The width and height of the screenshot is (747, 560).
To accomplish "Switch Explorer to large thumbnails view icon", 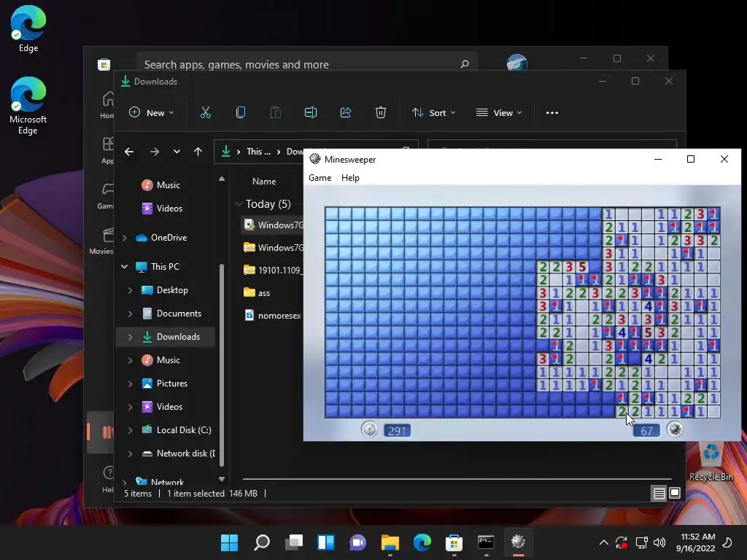I will [x=675, y=494].
